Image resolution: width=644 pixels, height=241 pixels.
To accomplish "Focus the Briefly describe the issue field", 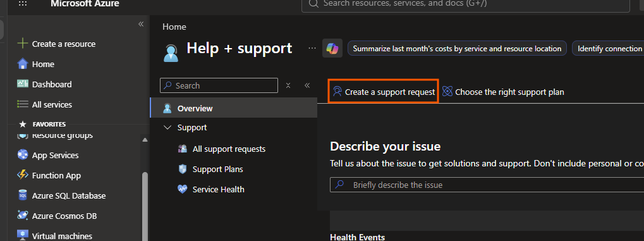I will pyautogui.click(x=487, y=185).
